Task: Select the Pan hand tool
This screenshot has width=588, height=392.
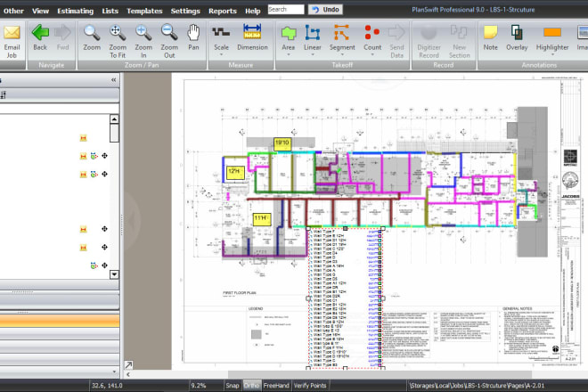Action: point(193,33)
